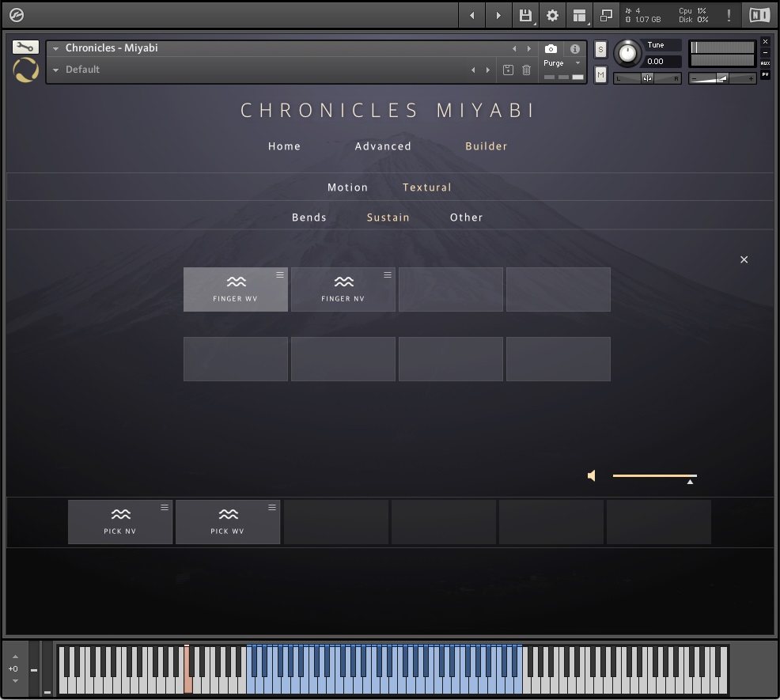Image resolution: width=780 pixels, height=700 pixels.
Task: Open snapshot view camera icon
Action: (x=551, y=49)
